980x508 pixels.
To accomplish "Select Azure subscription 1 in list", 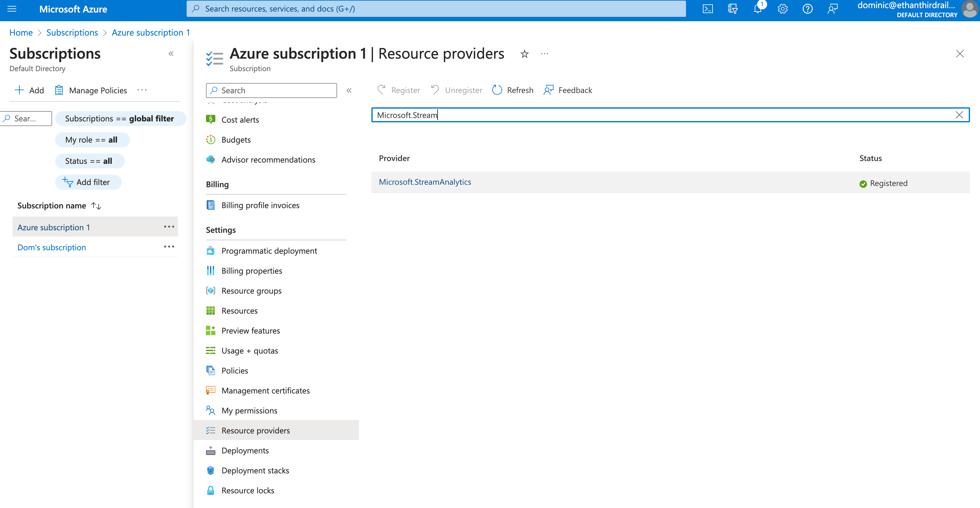I will tap(54, 227).
